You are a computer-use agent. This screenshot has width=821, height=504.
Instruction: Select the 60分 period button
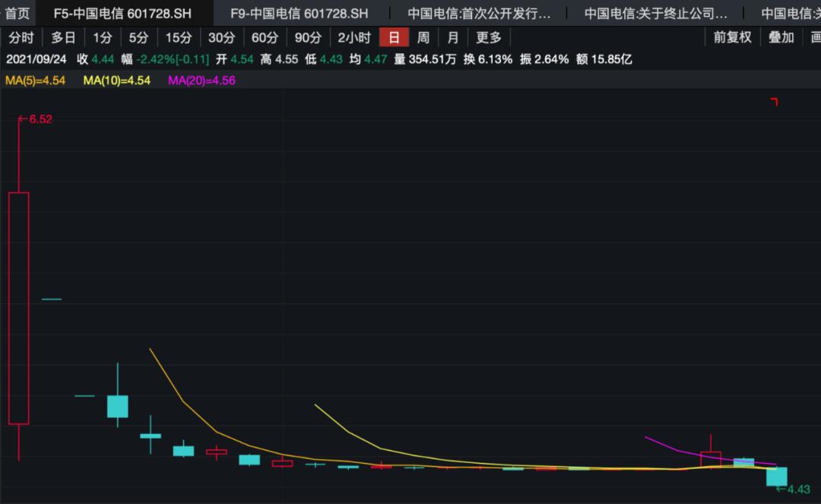265,38
